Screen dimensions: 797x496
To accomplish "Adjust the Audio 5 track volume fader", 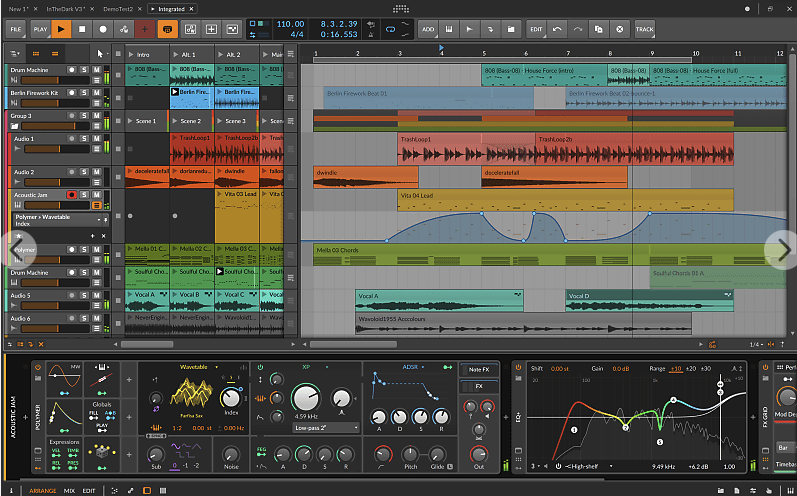I will (x=55, y=306).
